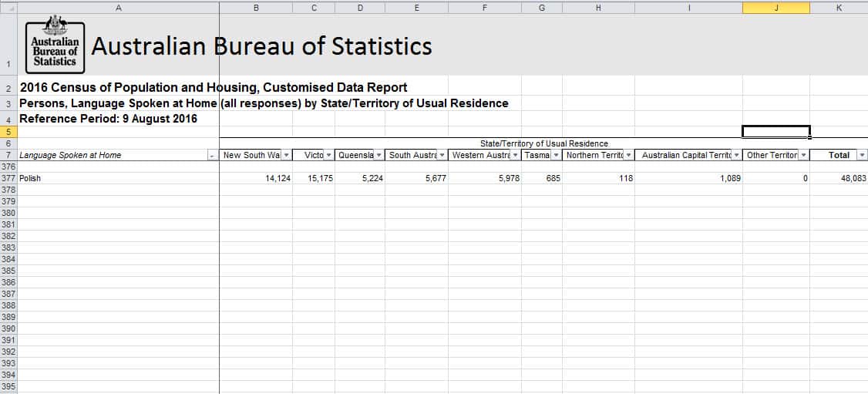The image size is (868, 394).
Task: Open the Language Spoken at Home filter dropdown
Action: [212, 156]
